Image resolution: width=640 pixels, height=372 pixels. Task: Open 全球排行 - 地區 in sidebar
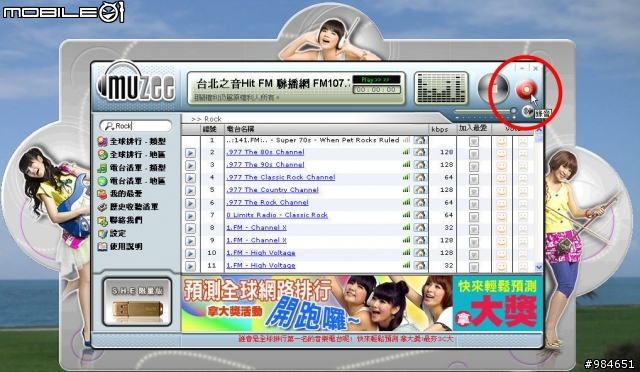(131, 155)
